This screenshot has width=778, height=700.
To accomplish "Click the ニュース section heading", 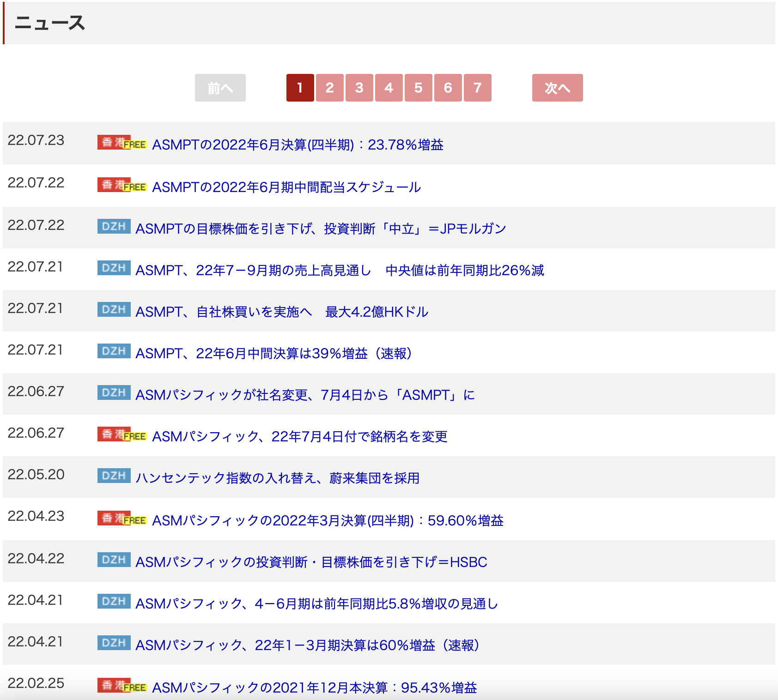I will coord(50,23).
